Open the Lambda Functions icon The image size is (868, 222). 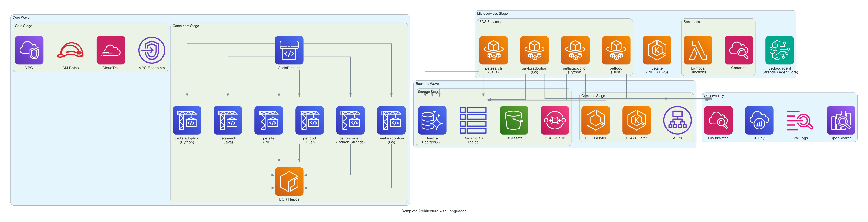click(697, 50)
